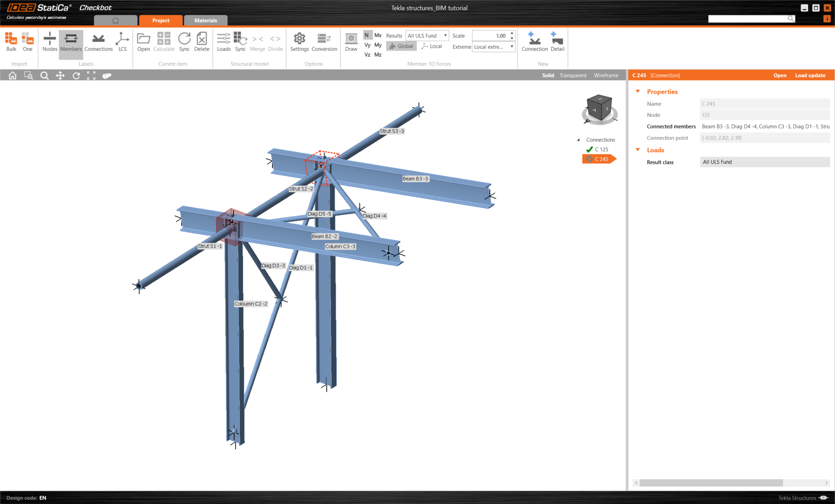
Task: Open the Extreme Local extreme dropdown
Action: click(493, 47)
